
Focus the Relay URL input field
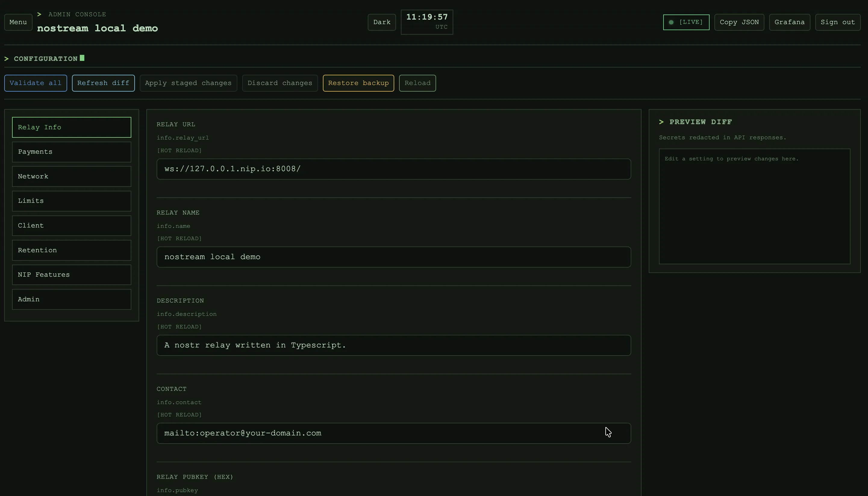click(x=394, y=169)
